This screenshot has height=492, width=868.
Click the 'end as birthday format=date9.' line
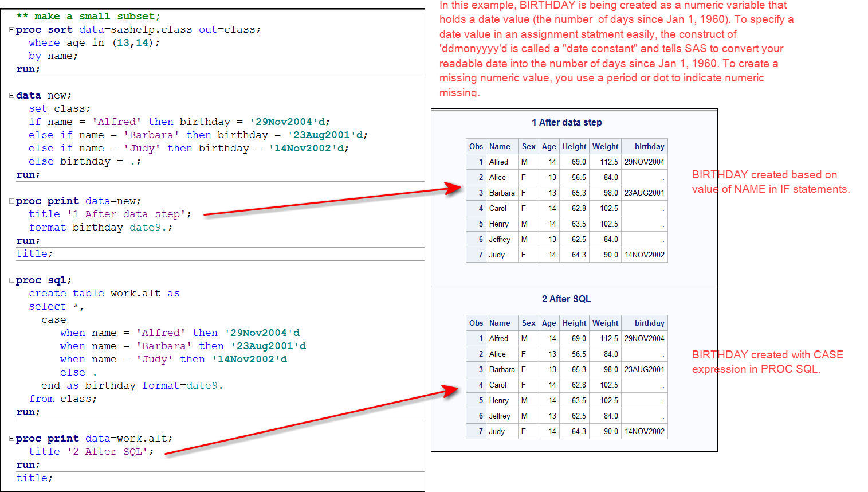point(132,385)
